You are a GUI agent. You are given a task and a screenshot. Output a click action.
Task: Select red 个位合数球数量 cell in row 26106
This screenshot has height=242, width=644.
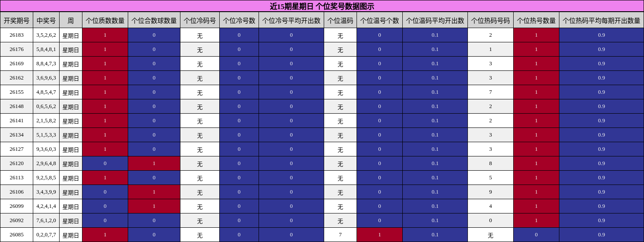(x=154, y=192)
